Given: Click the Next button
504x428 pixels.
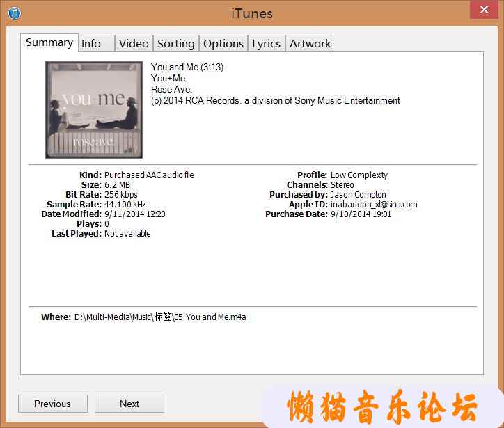Looking at the screenshot, I should [x=129, y=404].
